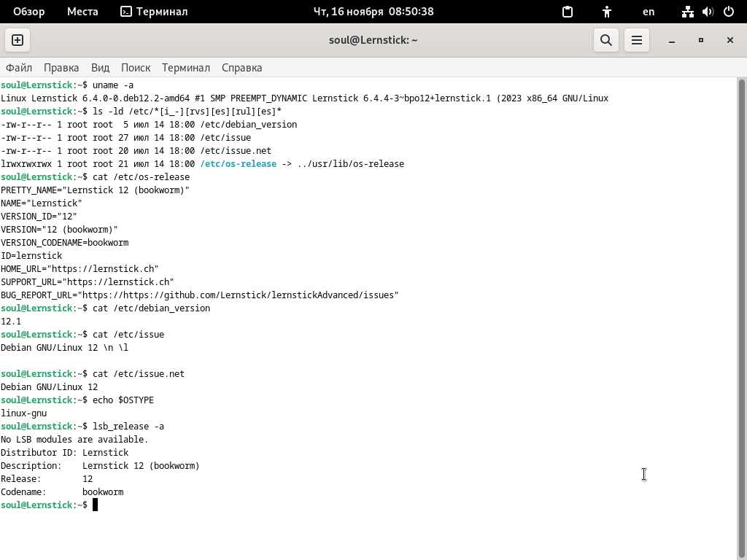This screenshot has width=747, height=560.
Task: Click the terminal search magnifier icon
Action: (x=606, y=40)
